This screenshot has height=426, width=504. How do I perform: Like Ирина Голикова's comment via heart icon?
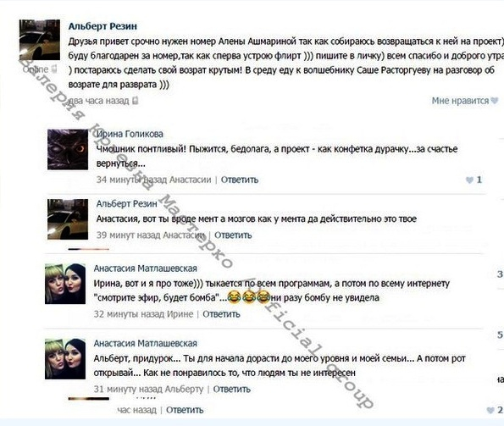[469, 180]
